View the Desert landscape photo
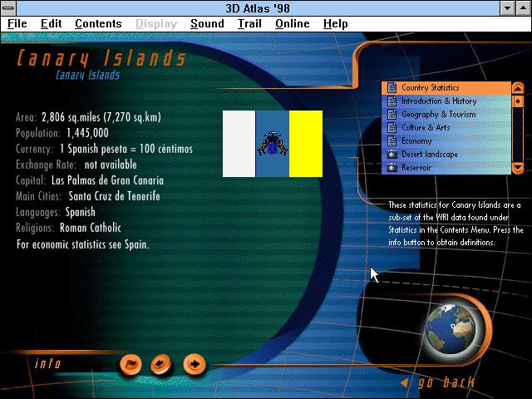Viewport: 532px width, 399px height. click(x=446, y=155)
